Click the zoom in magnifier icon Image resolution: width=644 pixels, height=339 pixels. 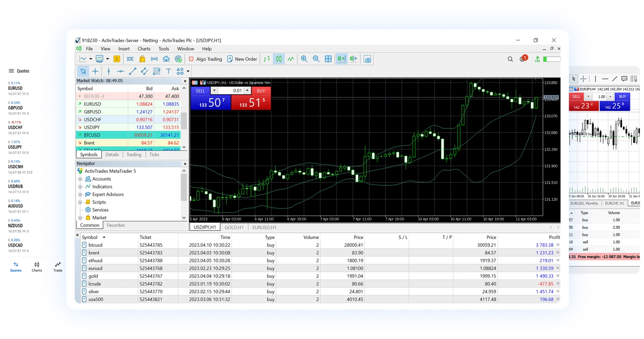(304, 59)
